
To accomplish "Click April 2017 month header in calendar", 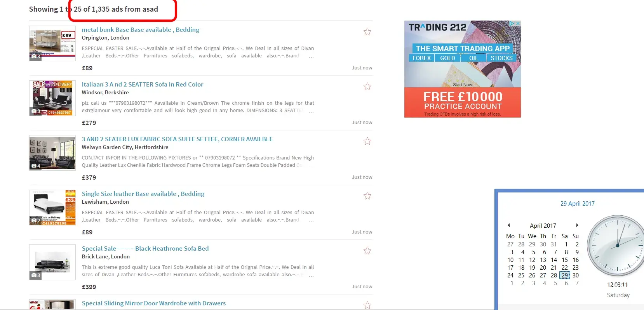I will tap(543, 226).
